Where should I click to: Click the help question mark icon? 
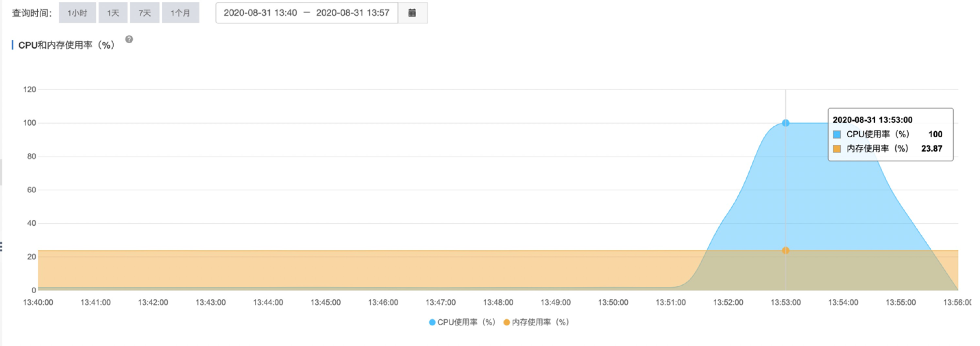coord(129,39)
